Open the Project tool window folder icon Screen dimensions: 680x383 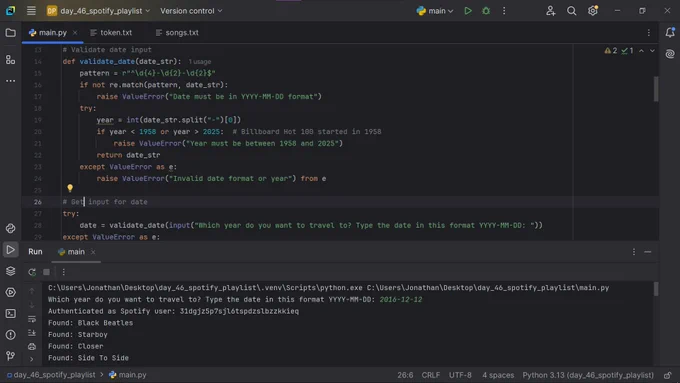click(x=10, y=33)
